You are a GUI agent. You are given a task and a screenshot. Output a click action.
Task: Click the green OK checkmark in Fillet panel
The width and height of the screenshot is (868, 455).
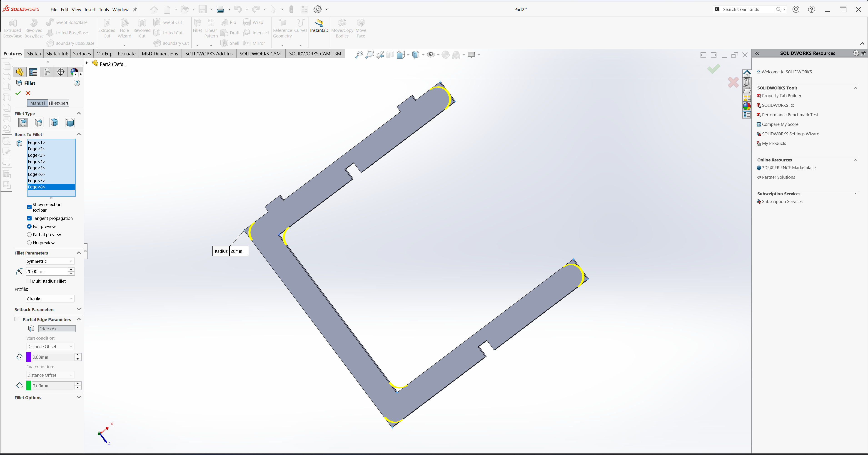[x=18, y=93]
